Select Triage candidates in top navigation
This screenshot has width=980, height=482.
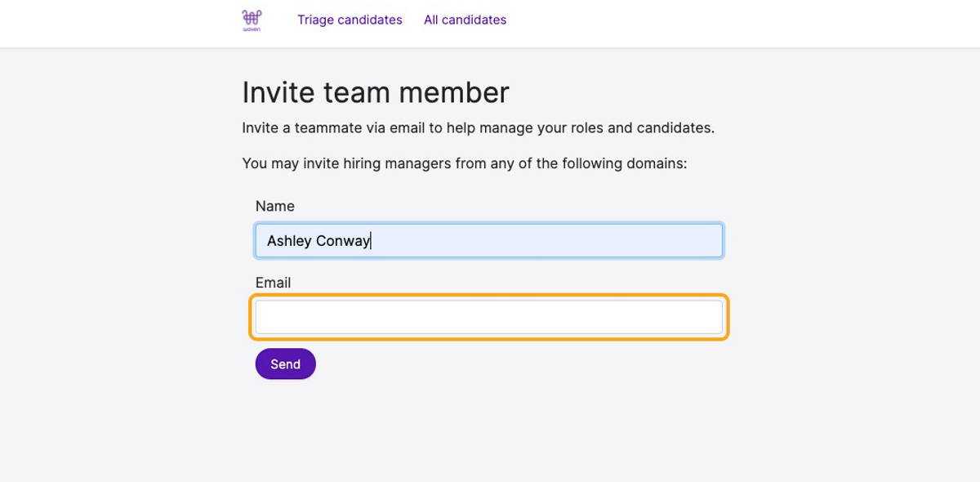[350, 20]
